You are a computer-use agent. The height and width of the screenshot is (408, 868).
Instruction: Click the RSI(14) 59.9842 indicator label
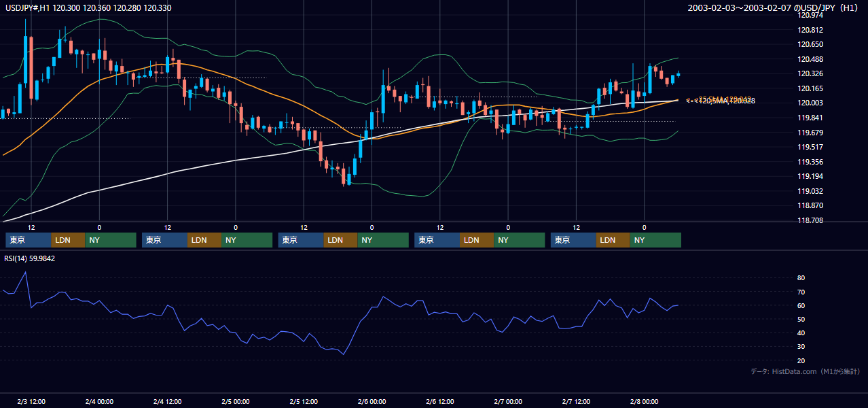tap(29, 258)
